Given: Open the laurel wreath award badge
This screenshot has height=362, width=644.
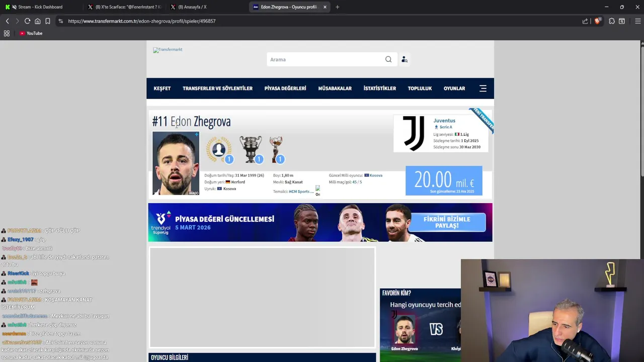Looking at the screenshot, I should pos(219,149).
